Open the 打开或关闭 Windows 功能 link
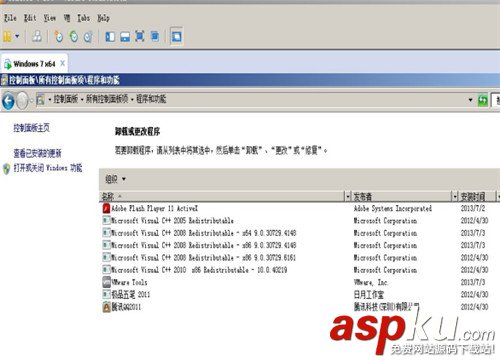 click(x=48, y=168)
